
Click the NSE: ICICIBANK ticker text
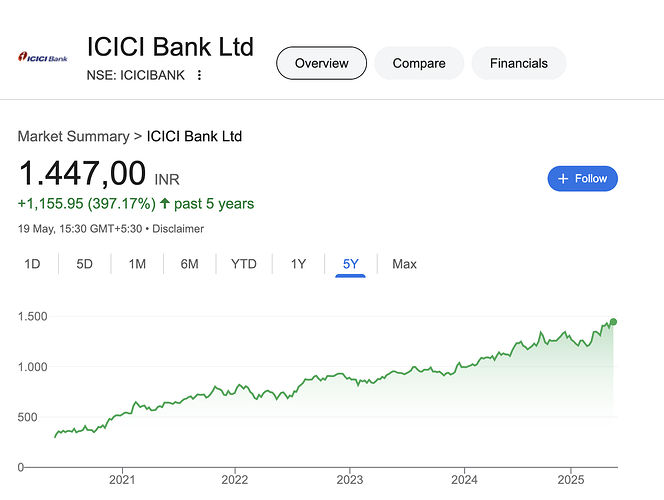136,75
